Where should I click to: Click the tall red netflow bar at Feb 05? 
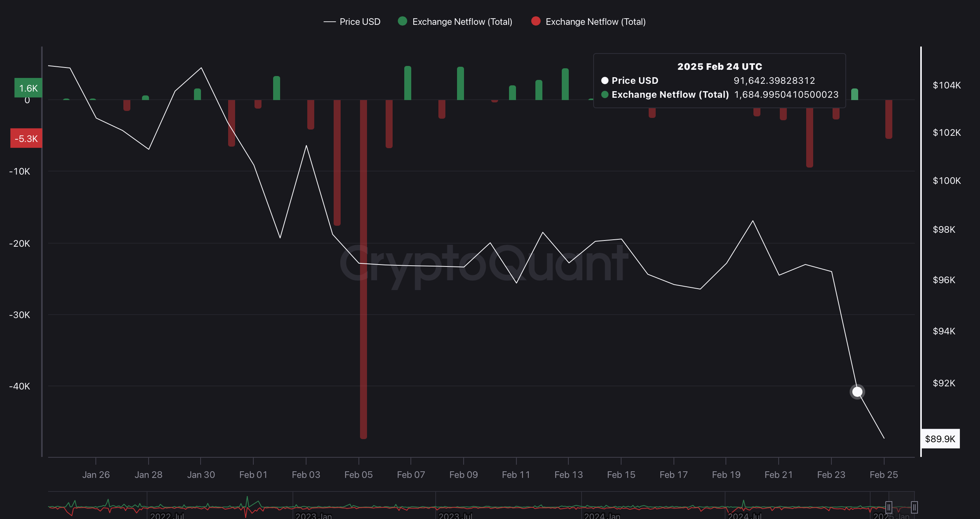tap(363, 272)
